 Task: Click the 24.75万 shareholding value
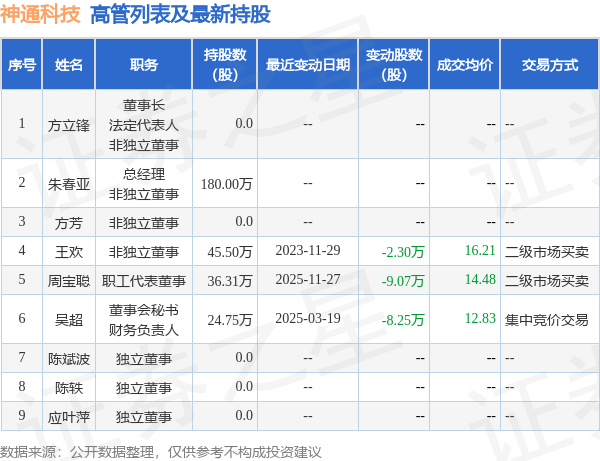pos(230,320)
